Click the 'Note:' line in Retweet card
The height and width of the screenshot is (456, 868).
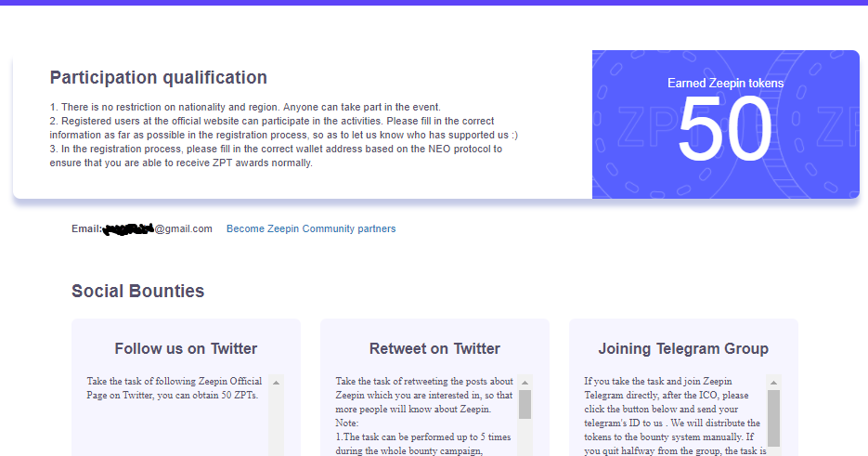(346, 423)
